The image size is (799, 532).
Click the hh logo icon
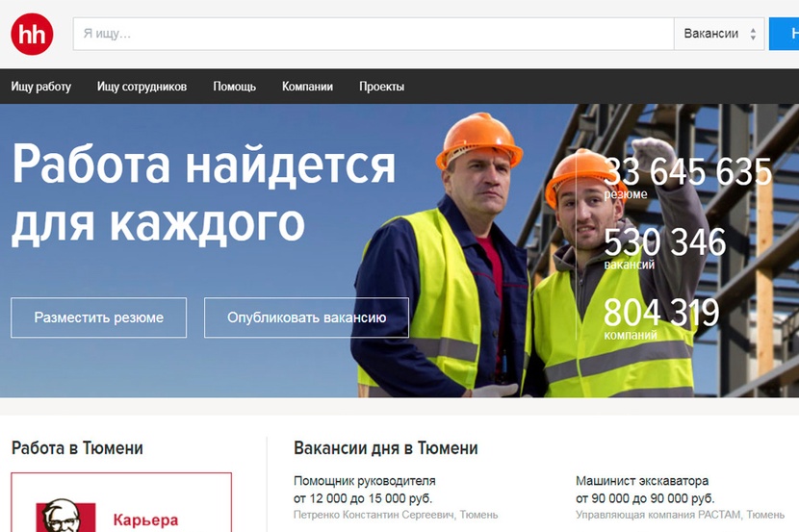(32, 34)
